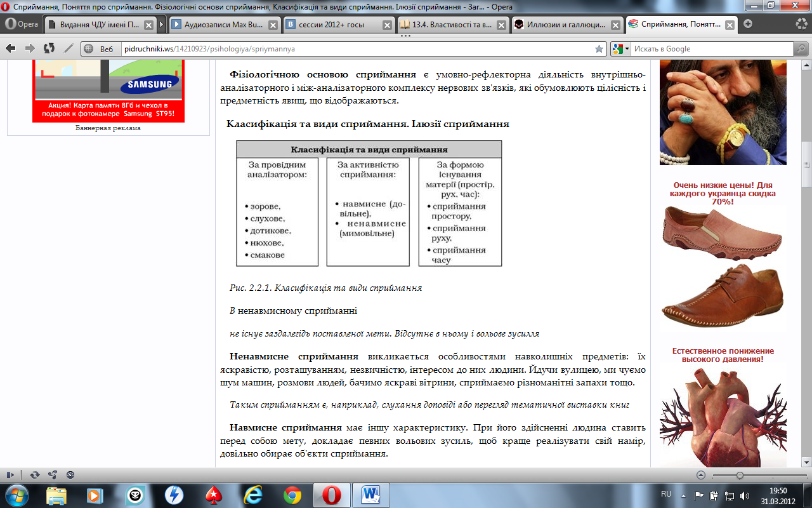Viewport: 812px width, 508px height.
Task: Switch to the 'Аудиозаписи Max Bu...' tab
Action: click(x=225, y=25)
